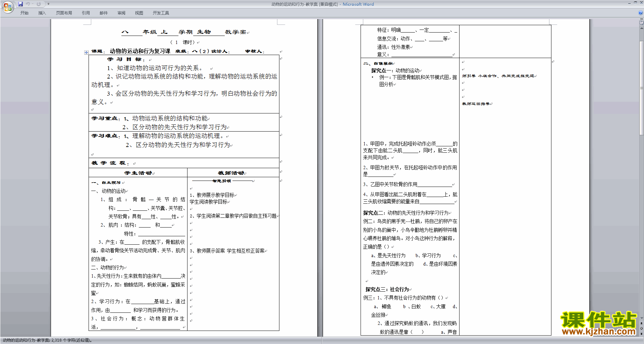Open the 邮件 ribbon tab
This screenshot has width=644, height=344.
pos(104,13)
